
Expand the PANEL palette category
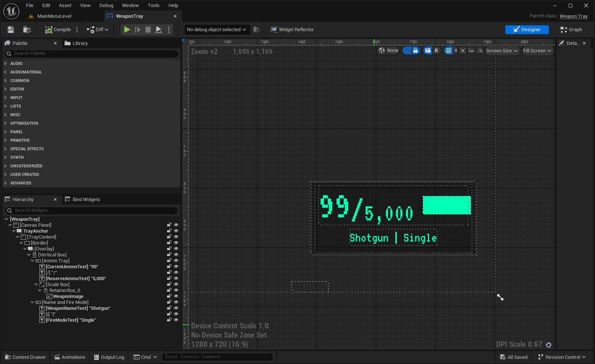point(6,132)
